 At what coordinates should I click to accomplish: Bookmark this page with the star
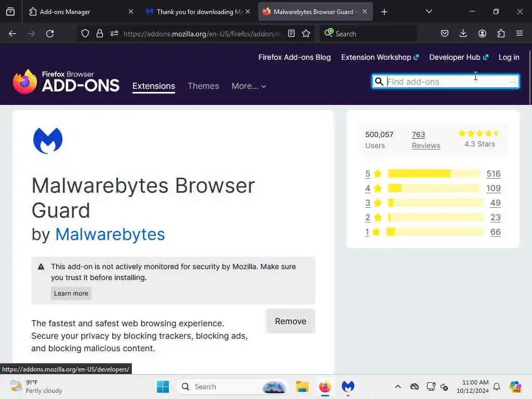pyautogui.click(x=306, y=34)
